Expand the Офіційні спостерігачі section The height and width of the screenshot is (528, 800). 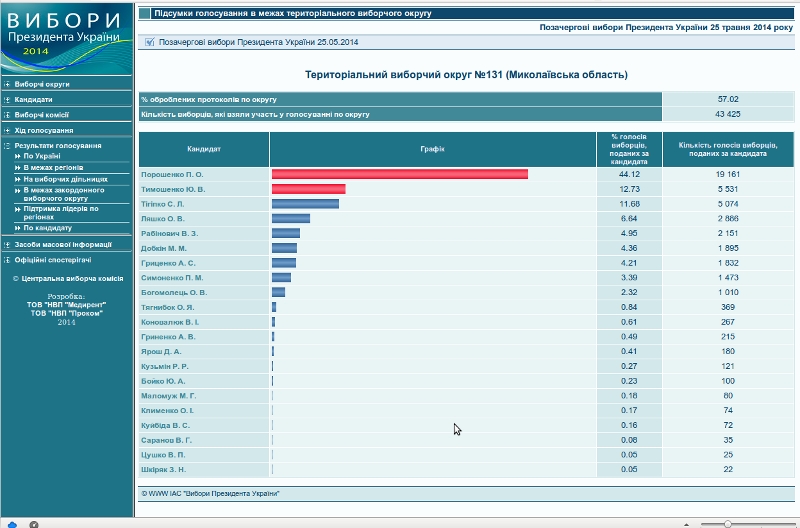[x=7, y=260]
